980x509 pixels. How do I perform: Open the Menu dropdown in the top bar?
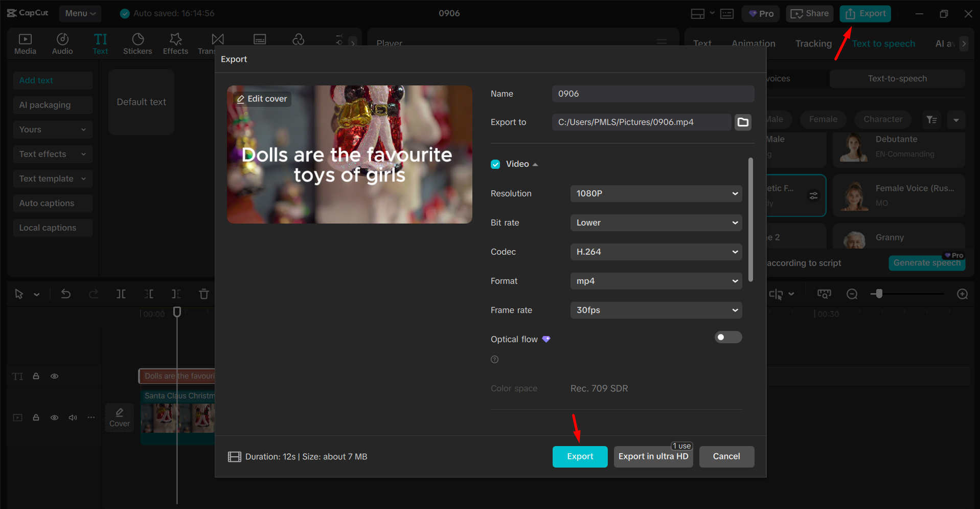click(80, 13)
